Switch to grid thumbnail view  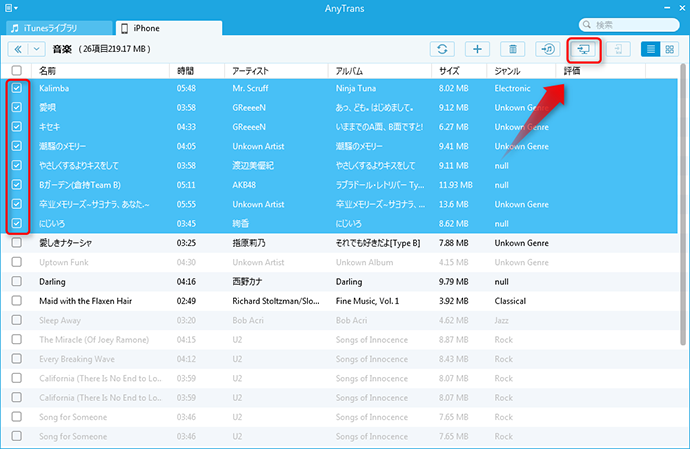(670, 49)
